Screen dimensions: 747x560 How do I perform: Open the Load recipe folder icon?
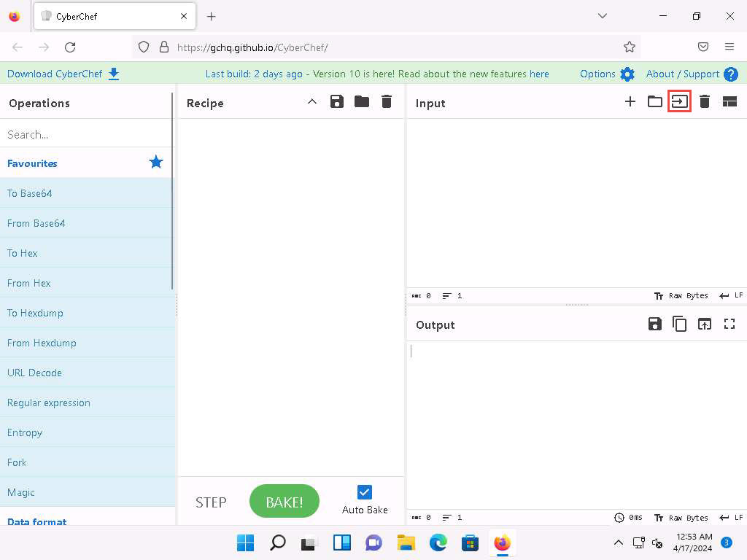(362, 102)
